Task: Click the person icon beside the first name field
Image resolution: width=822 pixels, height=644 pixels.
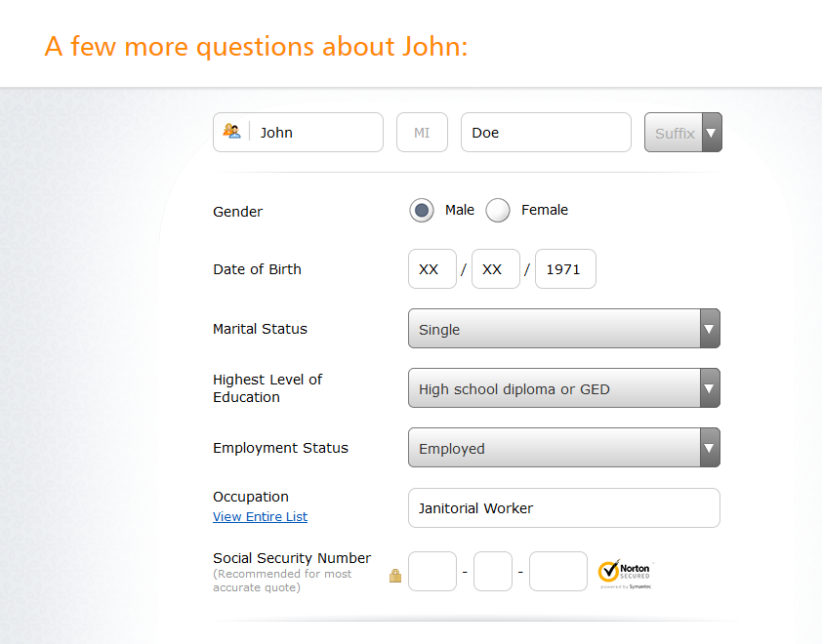Action: (231, 131)
